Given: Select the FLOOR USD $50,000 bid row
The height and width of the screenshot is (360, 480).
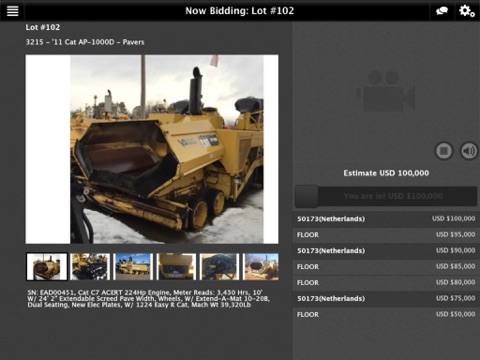Looking at the screenshot, I should pyautogui.click(x=386, y=314).
